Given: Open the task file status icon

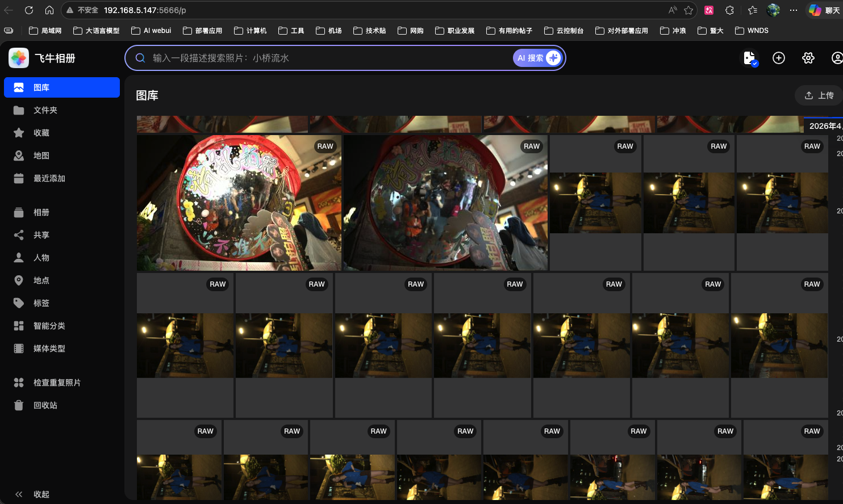Looking at the screenshot, I should (750, 58).
